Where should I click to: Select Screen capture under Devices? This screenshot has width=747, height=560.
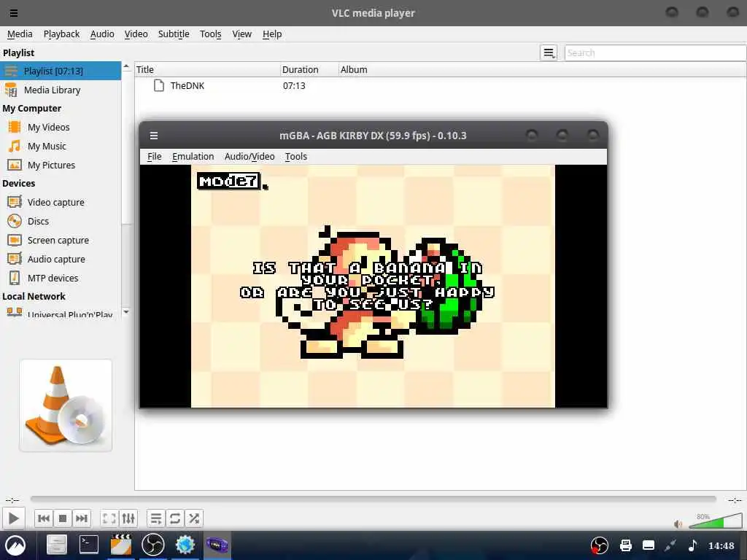tap(61, 241)
